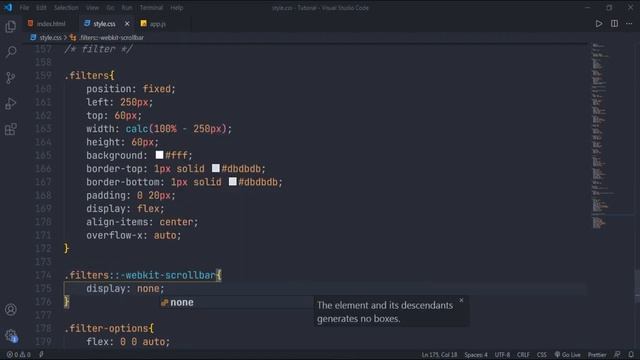This screenshot has height=360, width=640.
Task: Click the remote indicator icon in status bar
Action: point(41,355)
